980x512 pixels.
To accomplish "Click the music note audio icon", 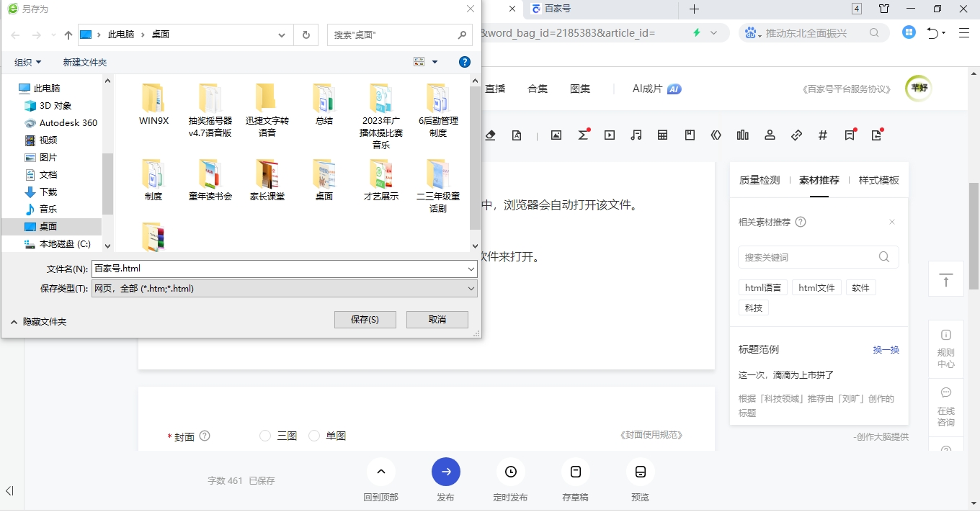I will click(x=636, y=135).
